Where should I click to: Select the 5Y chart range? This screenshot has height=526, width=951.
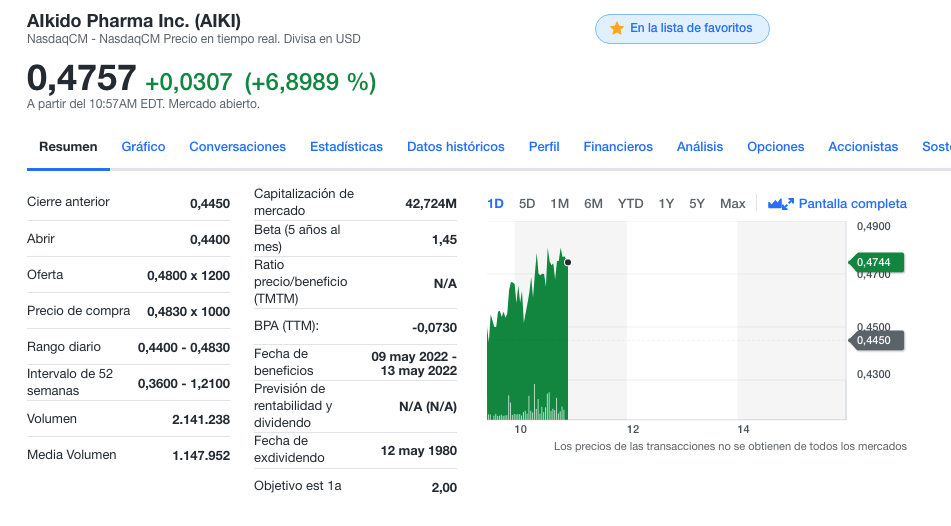pos(697,204)
